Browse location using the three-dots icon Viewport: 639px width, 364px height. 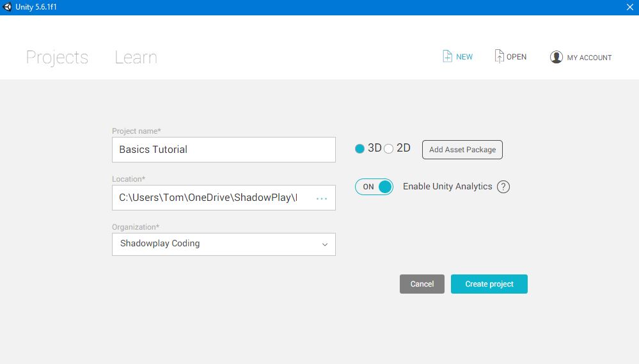pos(322,198)
